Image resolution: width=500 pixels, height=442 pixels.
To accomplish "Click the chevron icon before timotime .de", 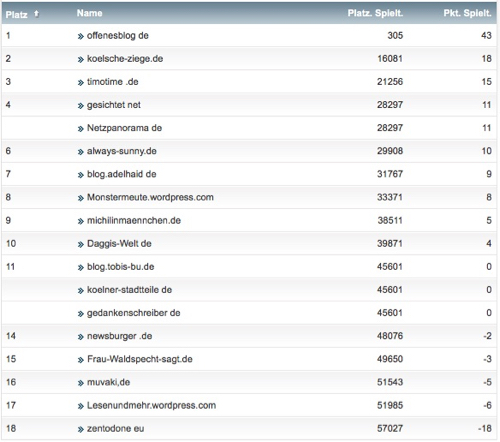I will coord(80,83).
